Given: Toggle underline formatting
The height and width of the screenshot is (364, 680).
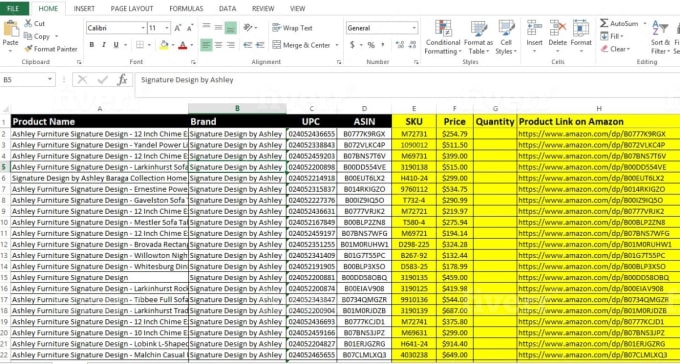Looking at the screenshot, I should pyautogui.click(x=116, y=45).
